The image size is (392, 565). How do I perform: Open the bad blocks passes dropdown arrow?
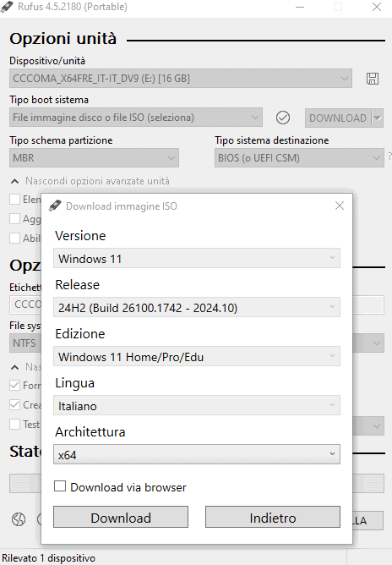[x=377, y=426]
